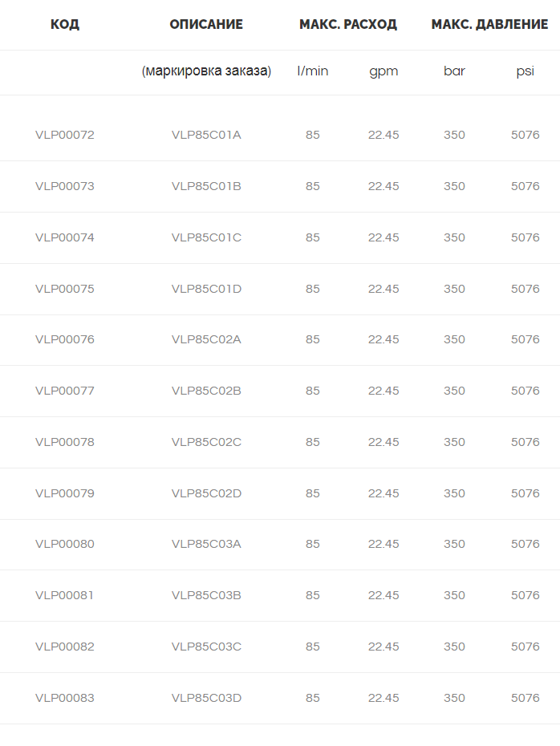Click the psi unit subheader
This screenshot has height=746, width=560.
tap(526, 72)
